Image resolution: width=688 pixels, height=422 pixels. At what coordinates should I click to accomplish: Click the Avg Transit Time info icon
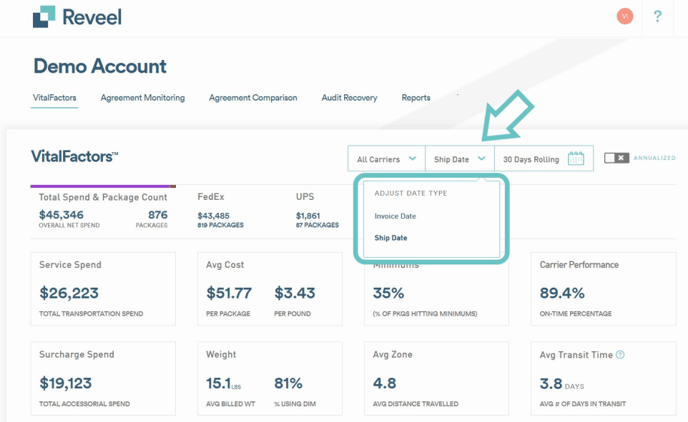pyautogui.click(x=620, y=354)
